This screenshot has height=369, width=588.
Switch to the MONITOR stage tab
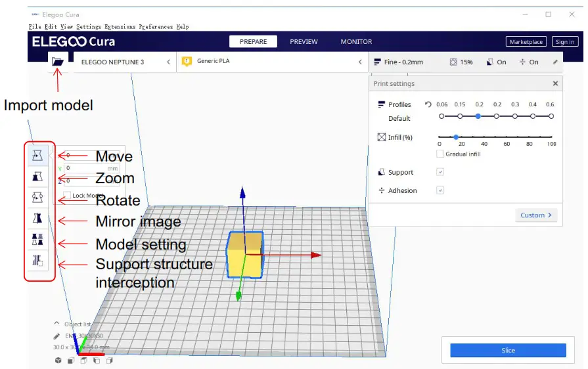[356, 41]
